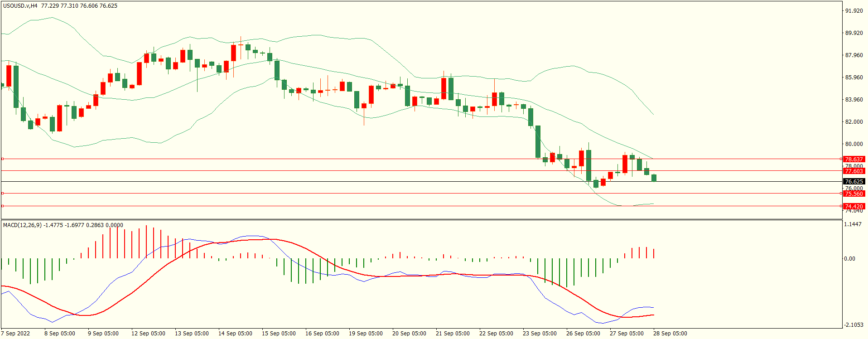
Task: Select left anchor square of 75.560 line
Action: 3,194
